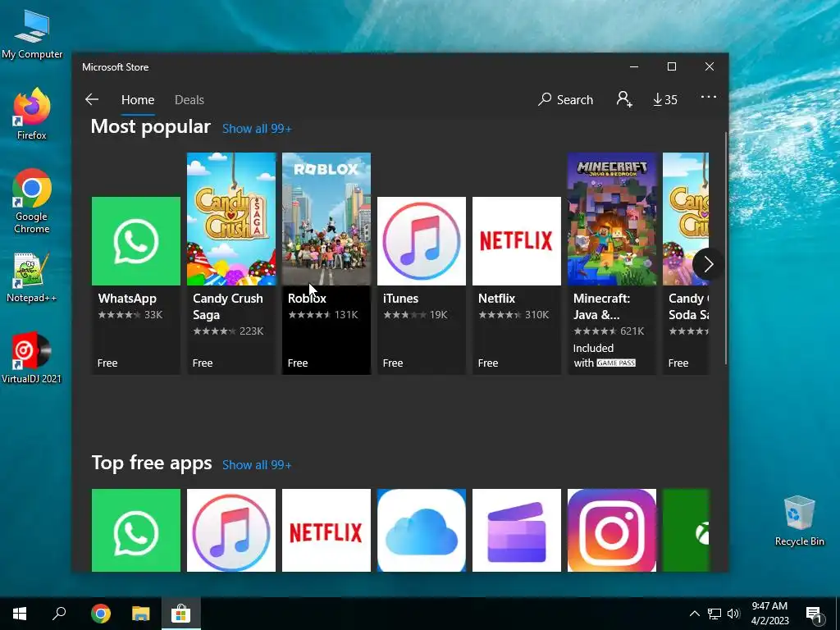Select the Firefox desktop icon
This screenshot has width=840, height=630.
coord(32,114)
